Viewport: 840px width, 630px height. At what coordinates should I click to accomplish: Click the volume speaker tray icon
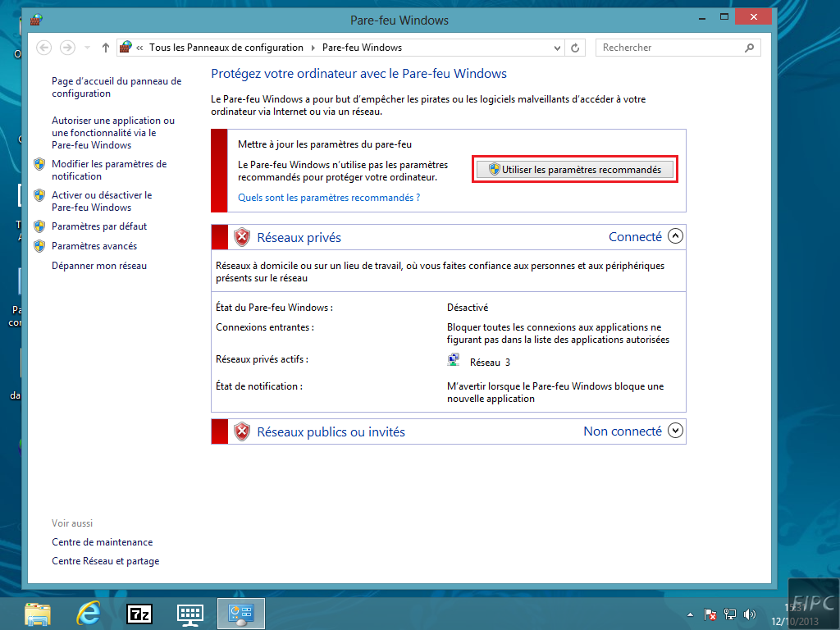point(749,614)
